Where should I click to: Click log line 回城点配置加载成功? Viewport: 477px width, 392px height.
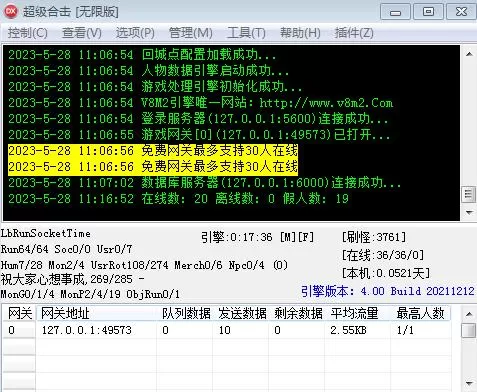click(x=142, y=54)
